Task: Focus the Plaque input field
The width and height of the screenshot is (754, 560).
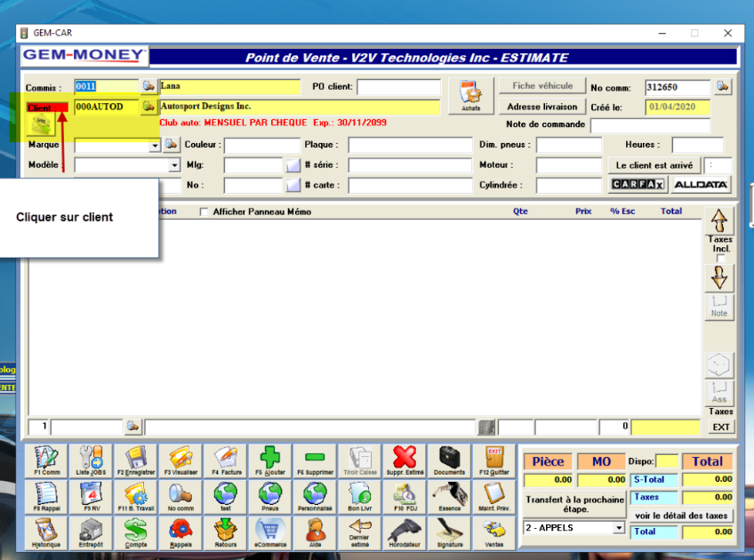Action: (x=410, y=145)
